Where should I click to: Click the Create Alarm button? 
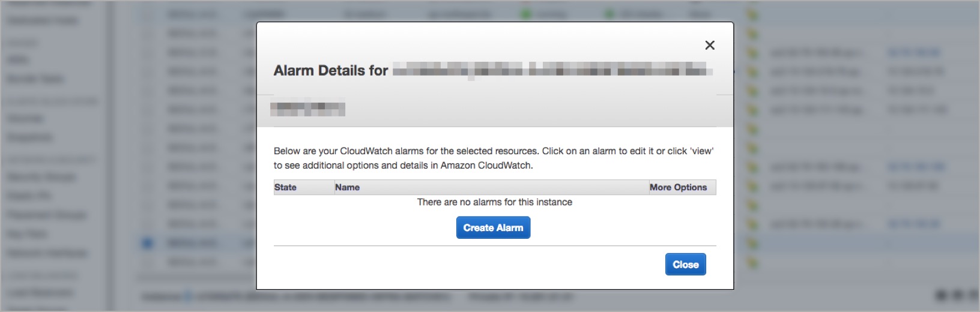[493, 227]
